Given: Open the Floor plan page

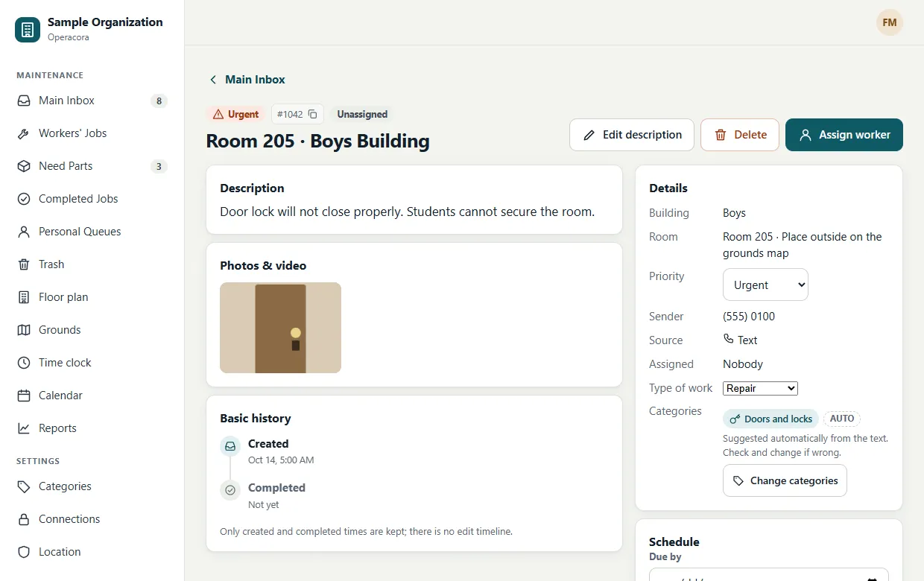Looking at the screenshot, I should (x=92, y=297).
